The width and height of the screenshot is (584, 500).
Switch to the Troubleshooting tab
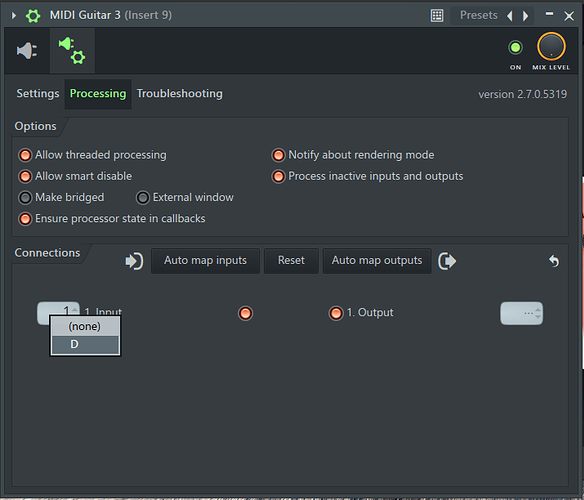tap(180, 94)
